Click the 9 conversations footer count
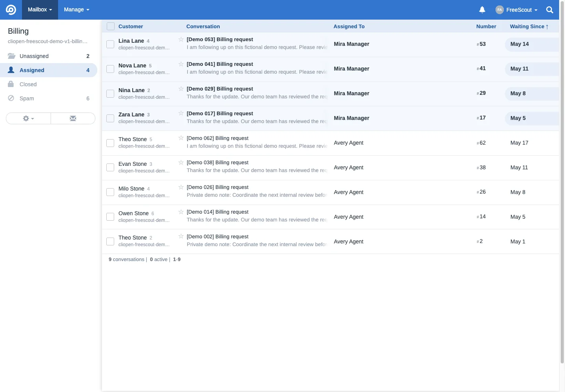This screenshot has height=392, width=565. tap(126, 260)
